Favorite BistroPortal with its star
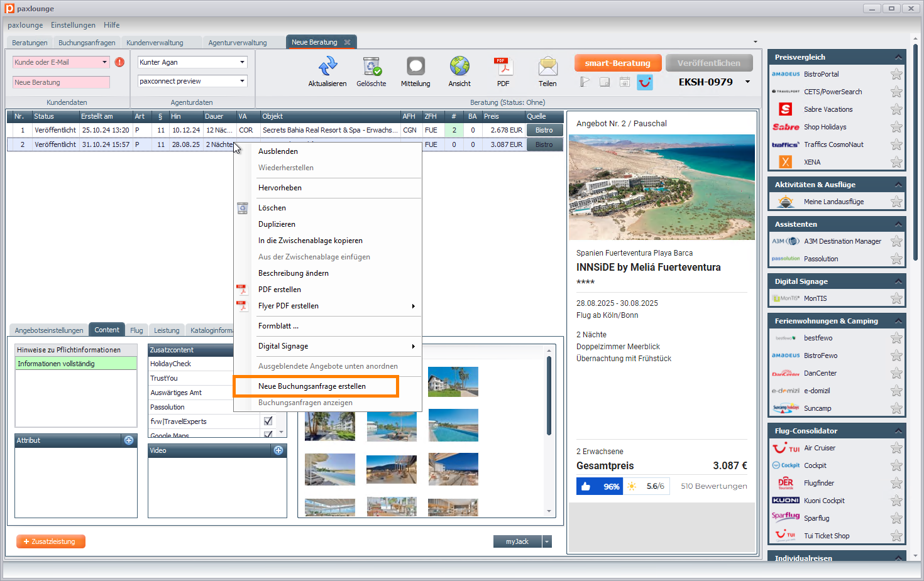The width and height of the screenshot is (924, 581). pos(896,74)
